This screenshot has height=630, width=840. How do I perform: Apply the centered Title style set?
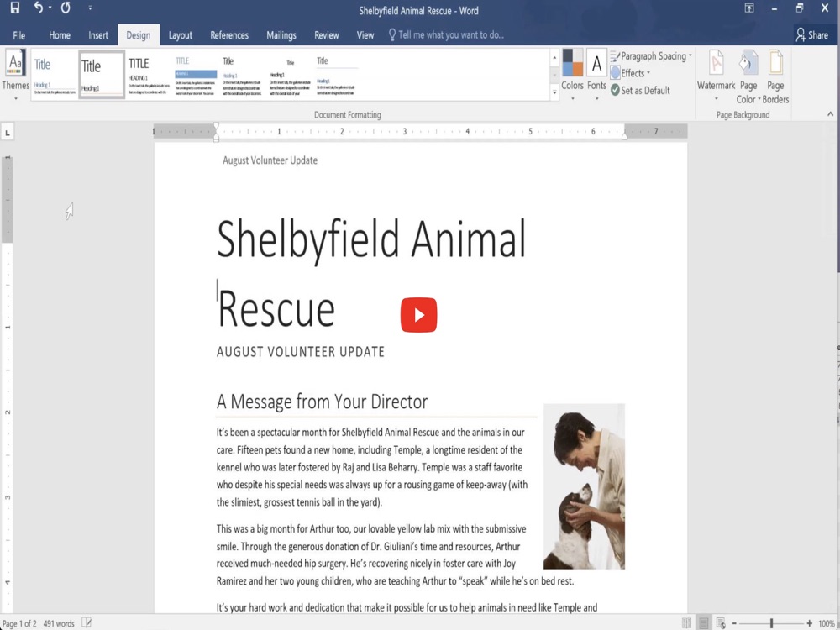(x=290, y=74)
